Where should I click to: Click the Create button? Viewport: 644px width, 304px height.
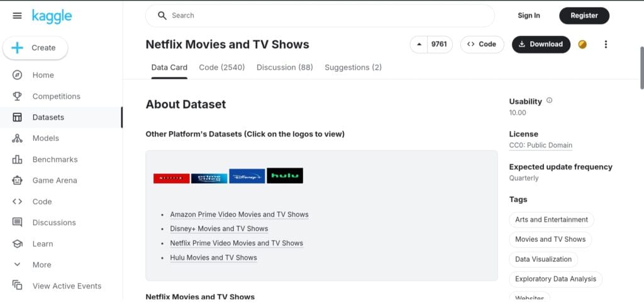[x=35, y=48]
